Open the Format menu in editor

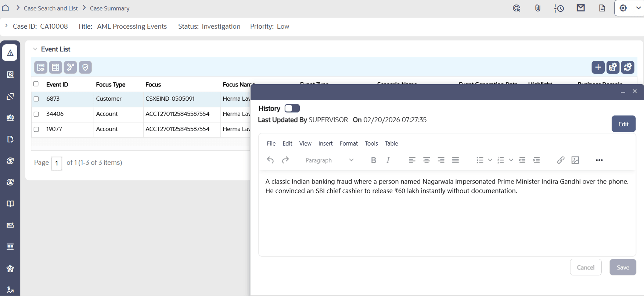click(349, 143)
